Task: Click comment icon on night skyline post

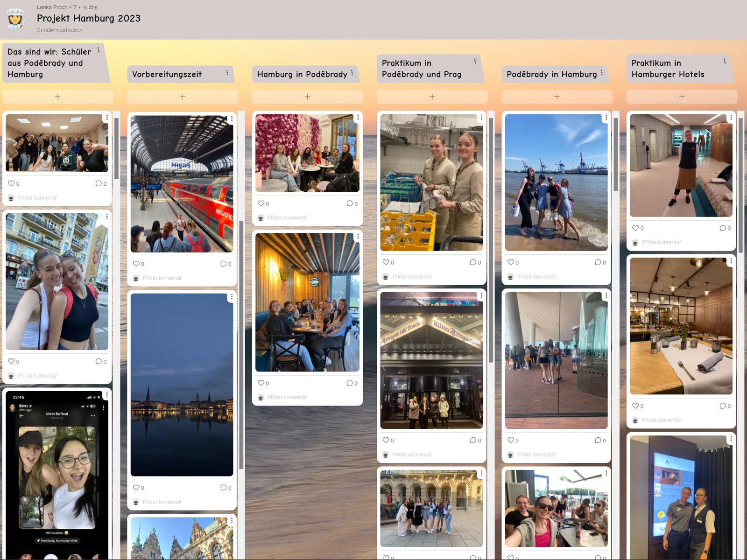Action: coord(223,488)
